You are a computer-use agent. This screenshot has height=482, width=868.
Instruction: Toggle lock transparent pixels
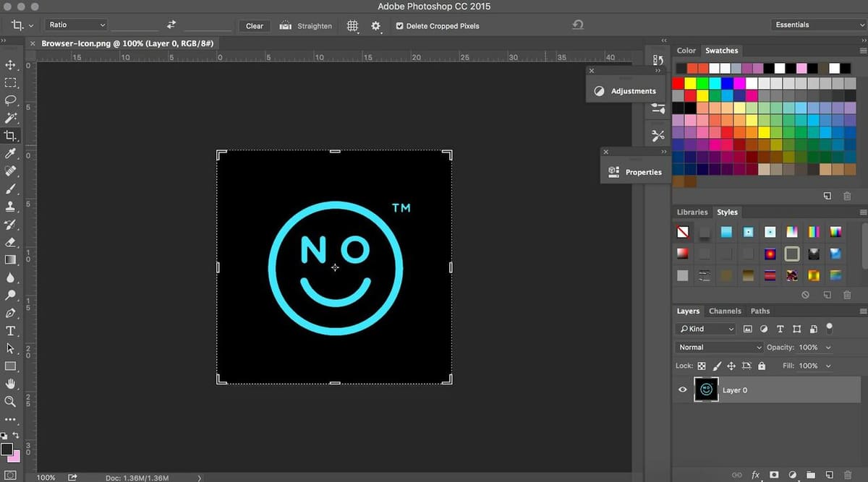click(x=701, y=366)
